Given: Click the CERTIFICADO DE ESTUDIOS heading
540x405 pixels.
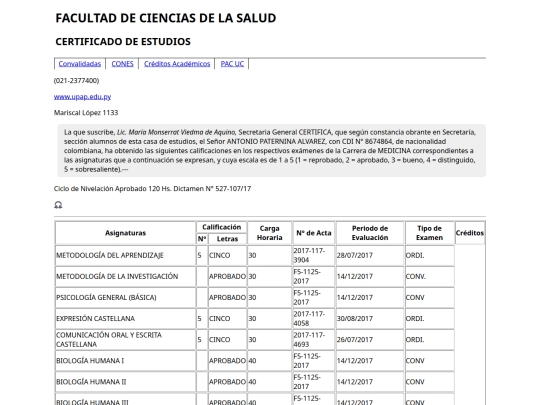Looking at the screenshot, I should click(123, 42).
